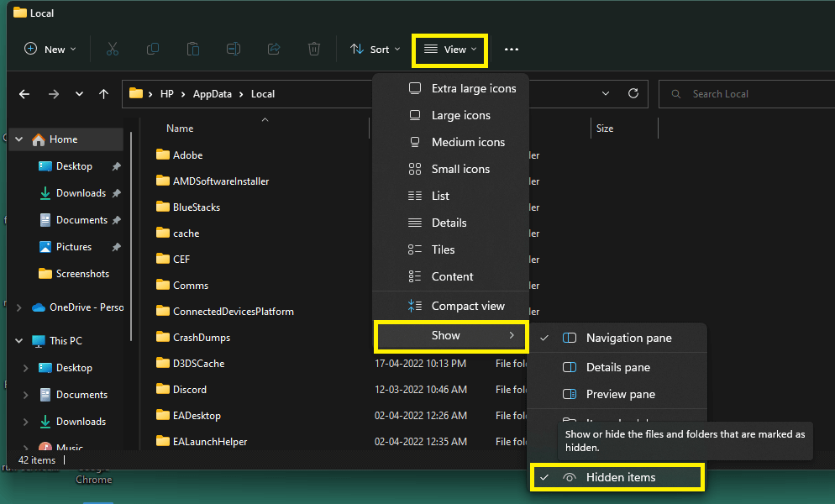Image resolution: width=835 pixels, height=504 pixels.
Task: Click the Rename icon in toolbar
Action: (234, 50)
